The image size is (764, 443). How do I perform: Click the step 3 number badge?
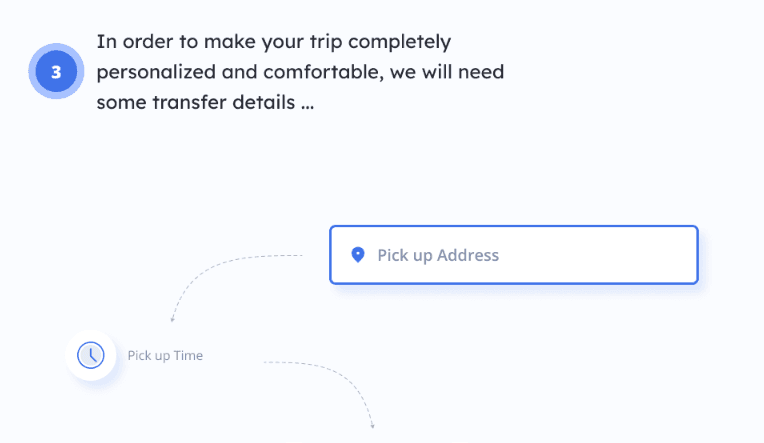coord(56,71)
